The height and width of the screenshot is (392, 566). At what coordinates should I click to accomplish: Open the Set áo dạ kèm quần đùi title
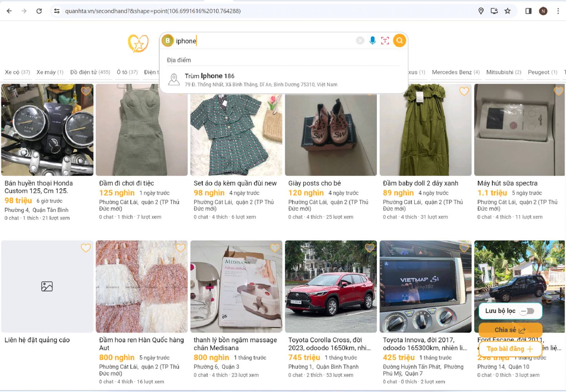tap(235, 183)
